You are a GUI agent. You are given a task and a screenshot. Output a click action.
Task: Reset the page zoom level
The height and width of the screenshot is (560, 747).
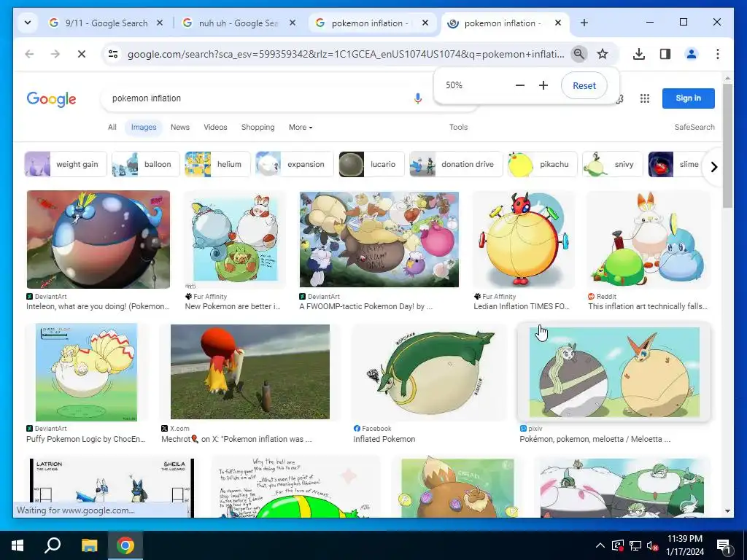coord(584,85)
